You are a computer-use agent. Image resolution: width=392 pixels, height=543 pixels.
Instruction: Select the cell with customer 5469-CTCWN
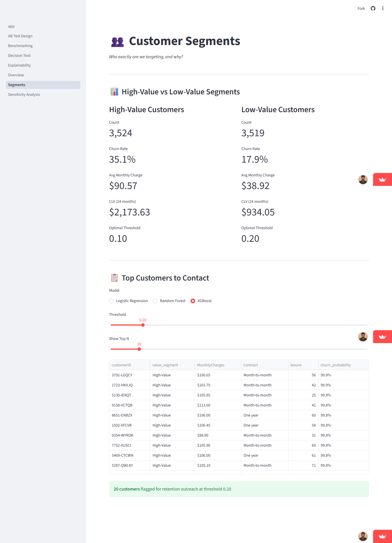pos(130,456)
